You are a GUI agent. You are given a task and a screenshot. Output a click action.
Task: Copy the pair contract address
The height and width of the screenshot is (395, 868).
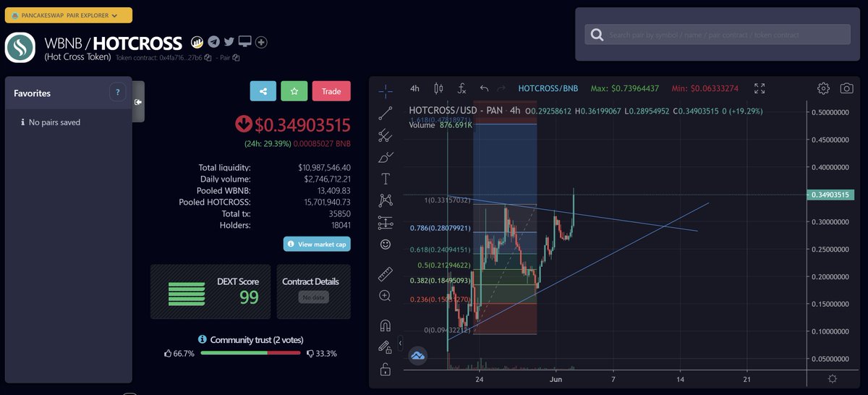[236, 57]
